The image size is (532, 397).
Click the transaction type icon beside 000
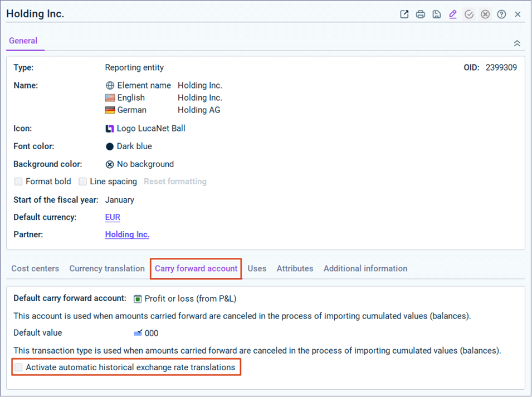[x=138, y=333]
